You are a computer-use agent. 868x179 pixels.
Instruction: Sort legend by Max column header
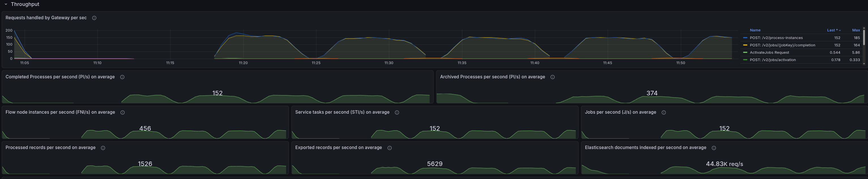click(x=856, y=30)
